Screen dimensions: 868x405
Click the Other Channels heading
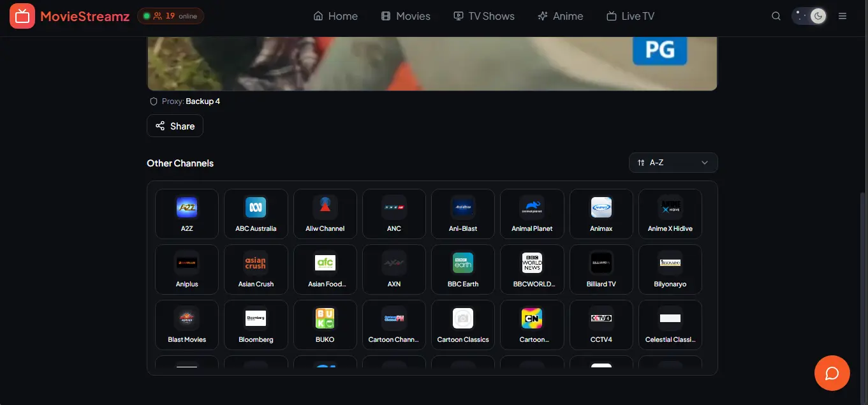click(180, 163)
